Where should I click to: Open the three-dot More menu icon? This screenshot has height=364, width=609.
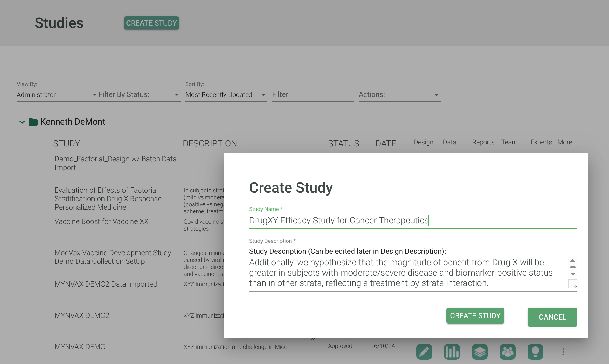(563, 352)
